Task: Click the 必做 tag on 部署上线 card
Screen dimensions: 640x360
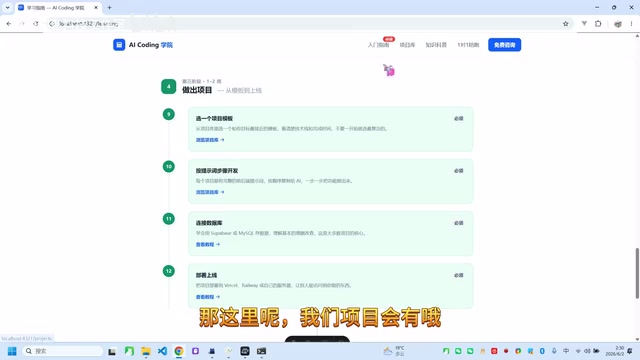Action: pyautogui.click(x=459, y=275)
